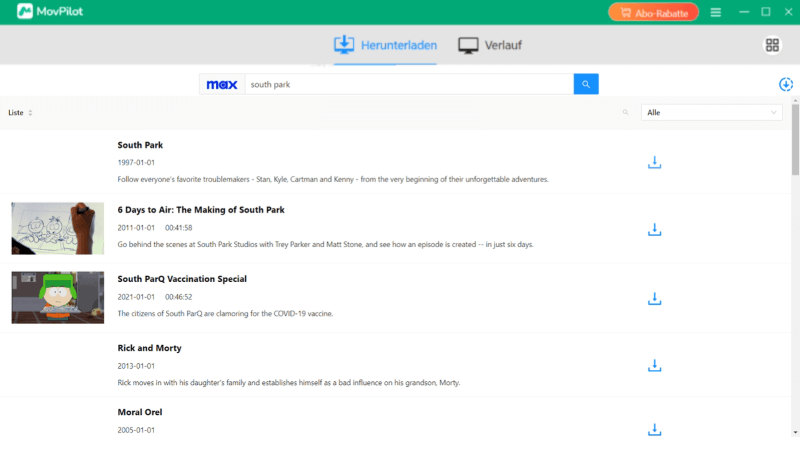Expand the Alle filter dropdown
Viewport: 800px width, 455px height.
coord(712,112)
